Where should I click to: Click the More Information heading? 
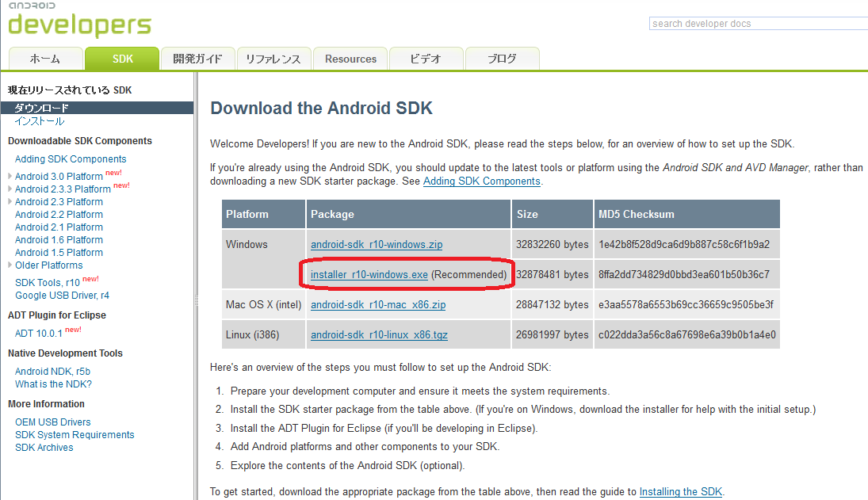[47, 404]
